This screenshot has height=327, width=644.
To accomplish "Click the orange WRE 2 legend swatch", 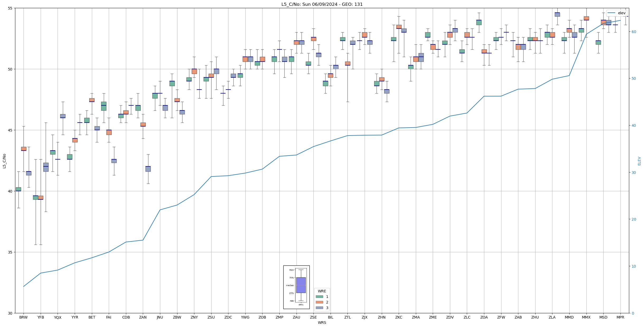I will (319, 302).
